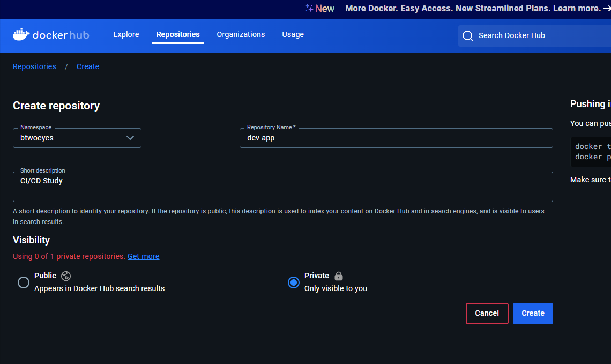Viewport: 611px width, 364px height.
Task: Click the search magnifier icon
Action: click(467, 36)
